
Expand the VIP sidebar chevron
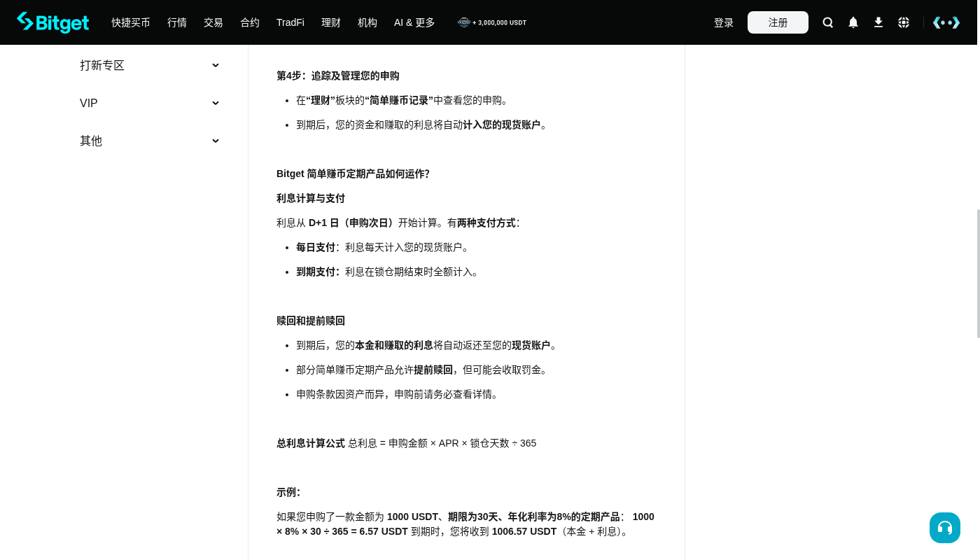point(216,103)
